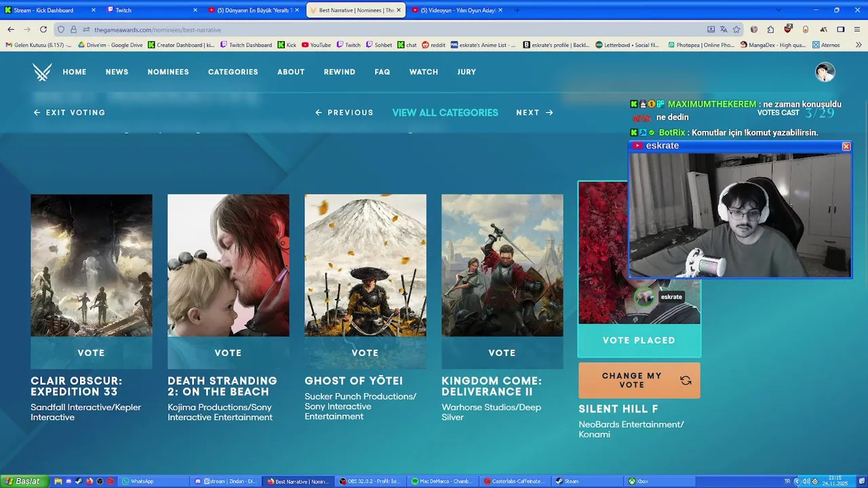The image size is (868, 488).
Task: Open the browser hamburger menu
Action: click(858, 30)
